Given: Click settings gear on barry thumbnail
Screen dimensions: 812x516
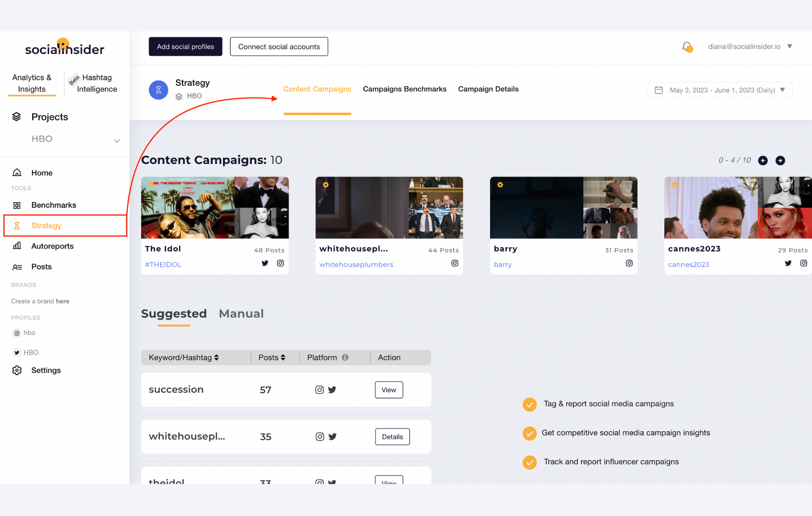Looking at the screenshot, I should pos(500,185).
